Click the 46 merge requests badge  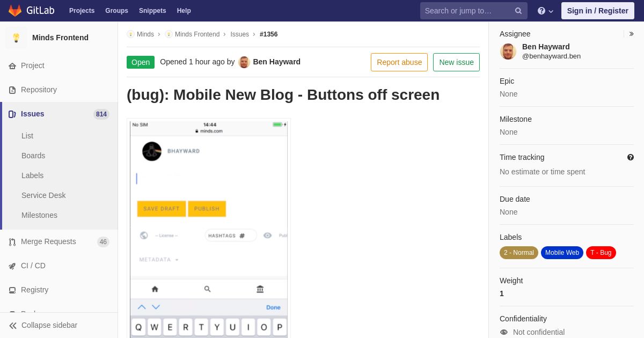coord(103,242)
